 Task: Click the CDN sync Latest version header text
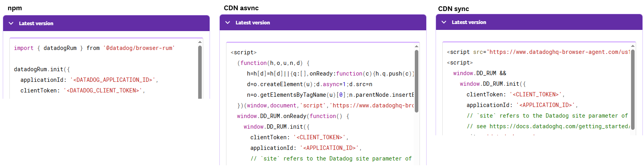[469, 22]
